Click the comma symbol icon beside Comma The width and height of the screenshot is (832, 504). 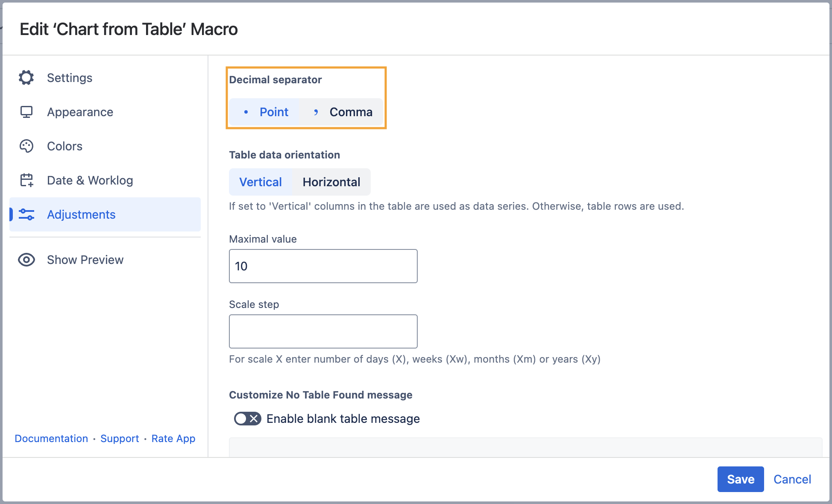pyautogui.click(x=316, y=112)
